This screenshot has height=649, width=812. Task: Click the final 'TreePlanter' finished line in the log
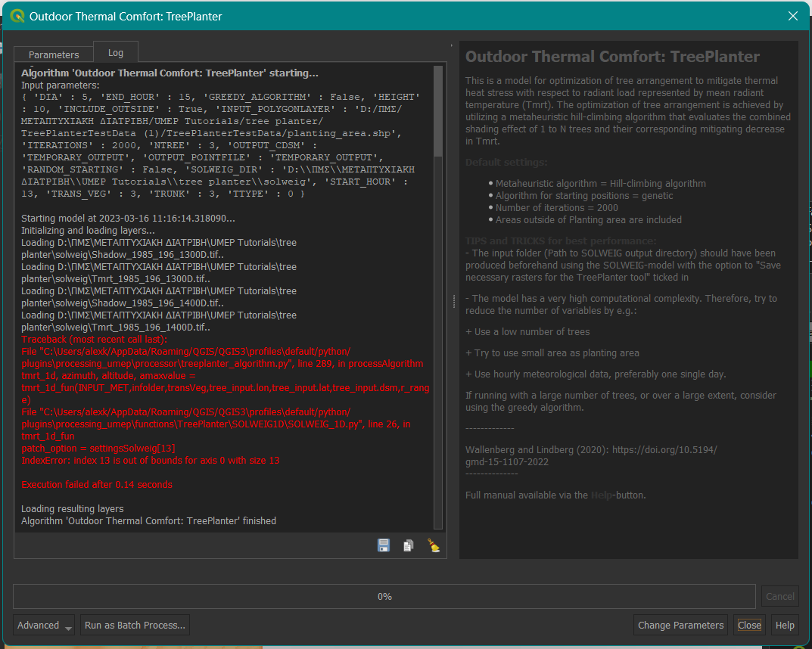[x=148, y=520]
